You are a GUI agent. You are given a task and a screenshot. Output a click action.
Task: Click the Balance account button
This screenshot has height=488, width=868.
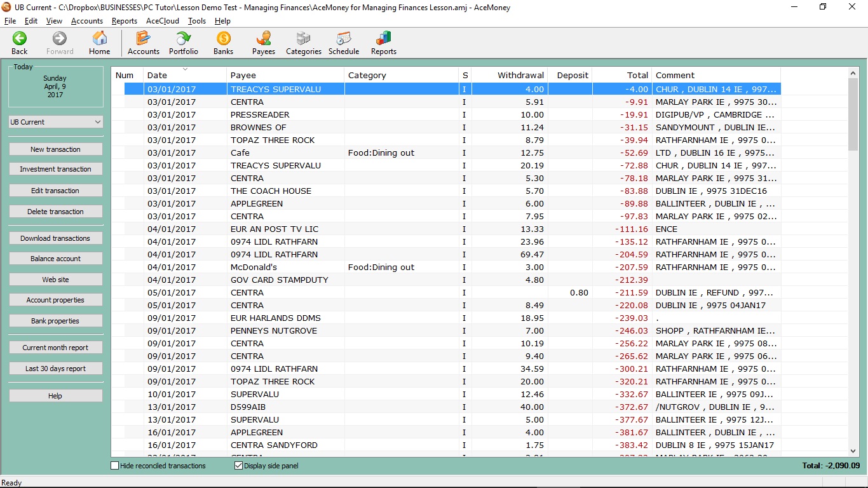56,259
